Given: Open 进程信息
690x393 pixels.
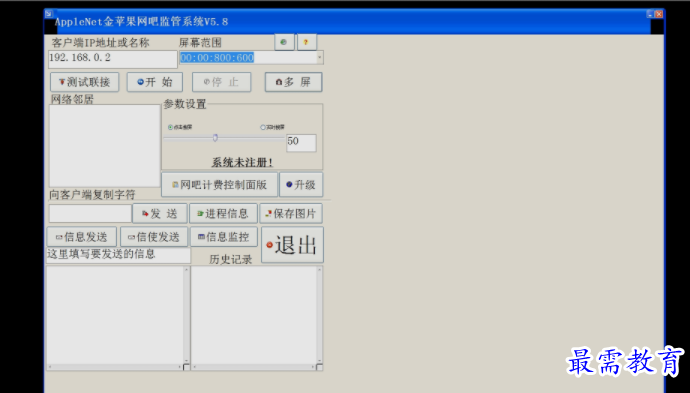Looking at the screenshot, I should point(223,213).
